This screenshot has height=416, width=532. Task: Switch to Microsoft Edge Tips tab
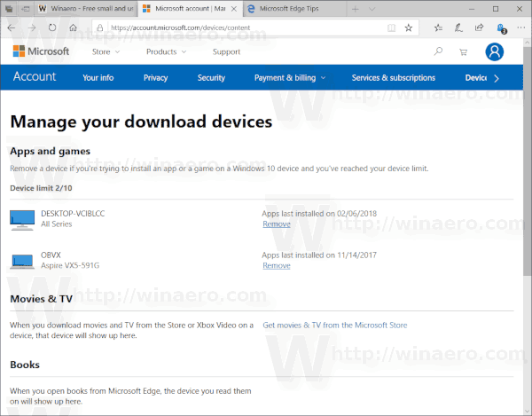tap(294, 9)
